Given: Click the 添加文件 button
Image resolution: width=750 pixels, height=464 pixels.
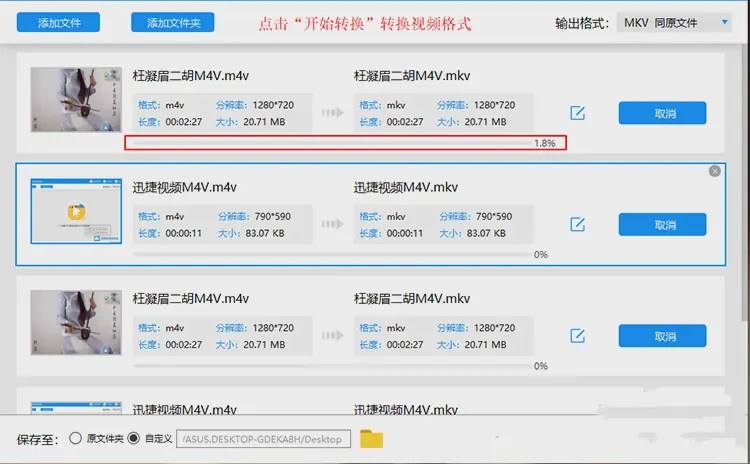Looking at the screenshot, I should click(61, 22).
